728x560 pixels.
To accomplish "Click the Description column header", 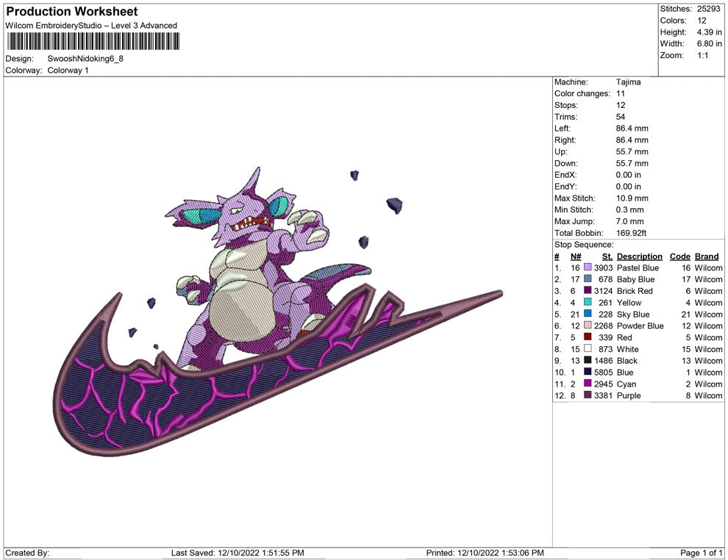I will 639,256.
